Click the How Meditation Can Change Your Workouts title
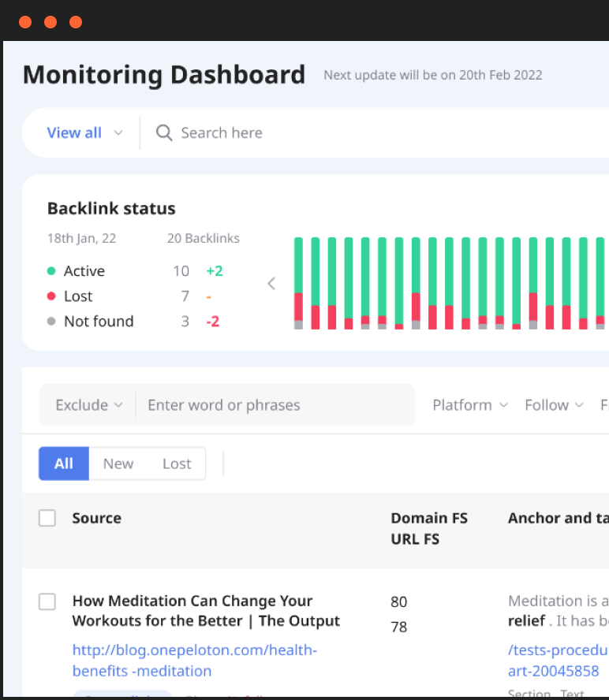This screenshot has width=609, height=700. (206, 611)
